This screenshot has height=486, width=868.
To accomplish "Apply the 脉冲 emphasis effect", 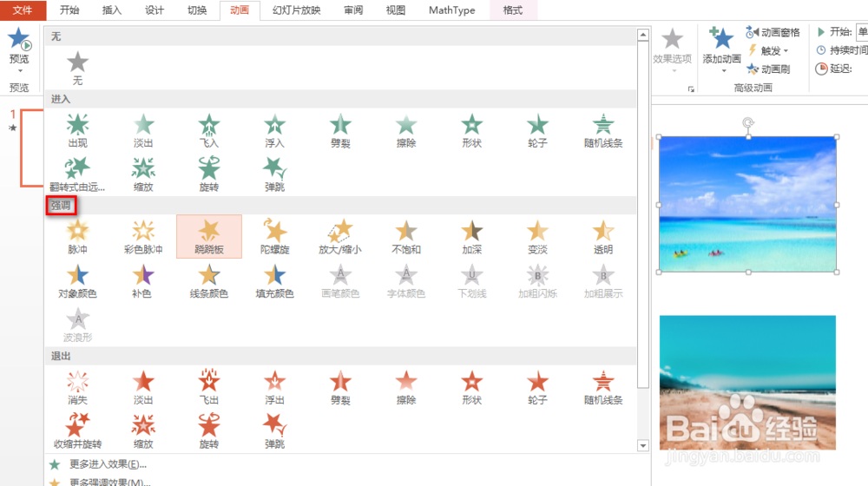I will 77,237.
